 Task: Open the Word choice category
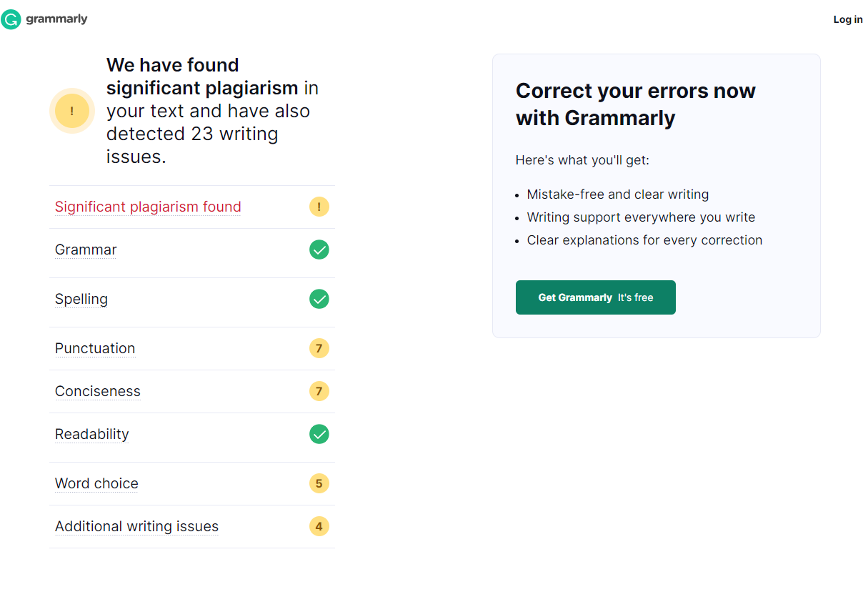(x=96, y=483)
